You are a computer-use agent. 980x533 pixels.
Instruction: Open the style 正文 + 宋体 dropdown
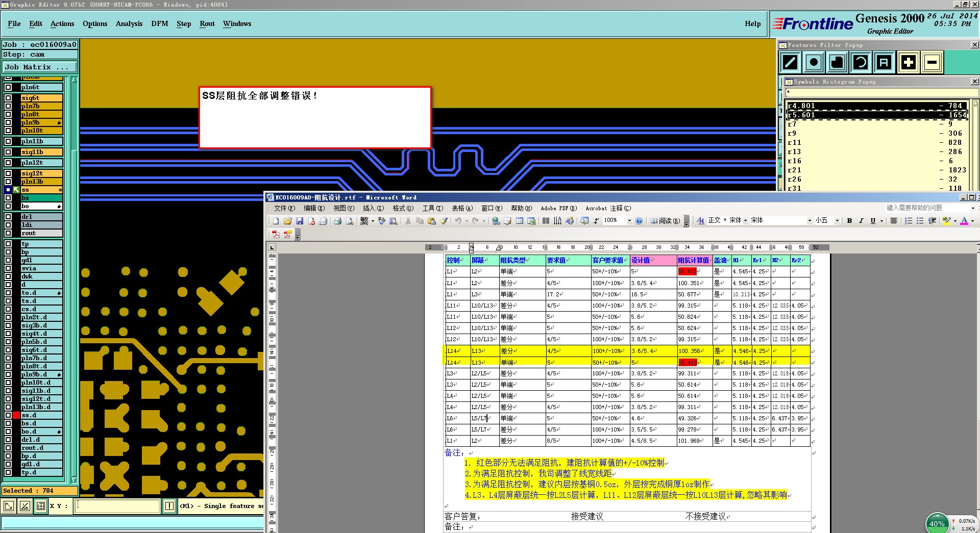746,221
